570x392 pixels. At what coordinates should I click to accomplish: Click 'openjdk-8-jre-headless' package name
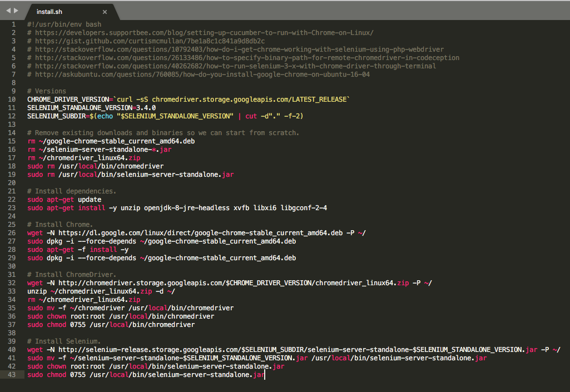coord(187,208)
